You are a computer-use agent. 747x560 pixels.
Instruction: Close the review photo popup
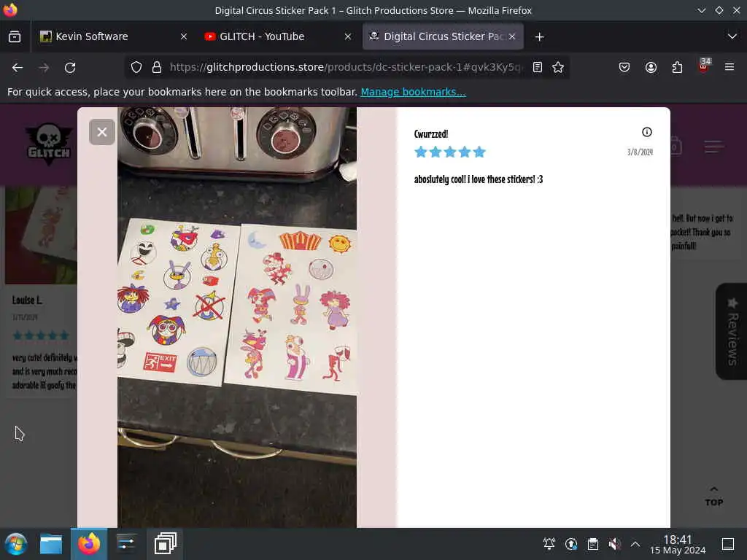[x=101, y=132]
